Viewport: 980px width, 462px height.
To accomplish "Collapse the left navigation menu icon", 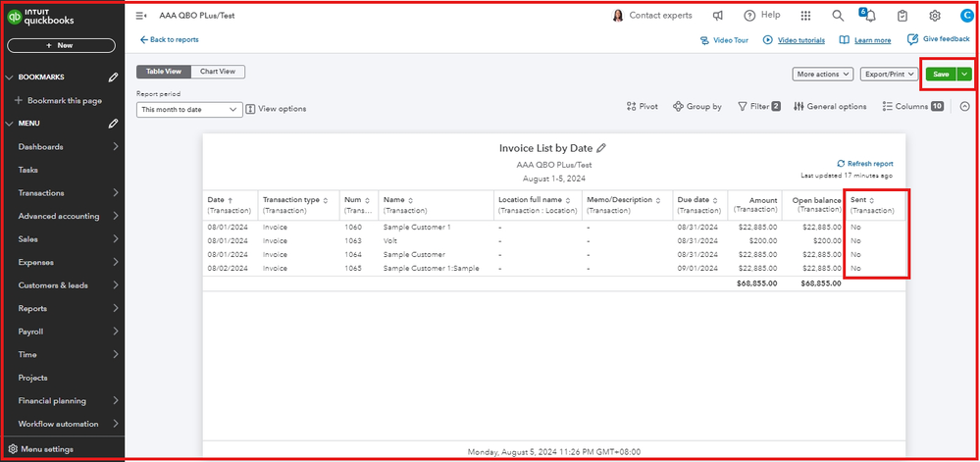I will (141, 16).
